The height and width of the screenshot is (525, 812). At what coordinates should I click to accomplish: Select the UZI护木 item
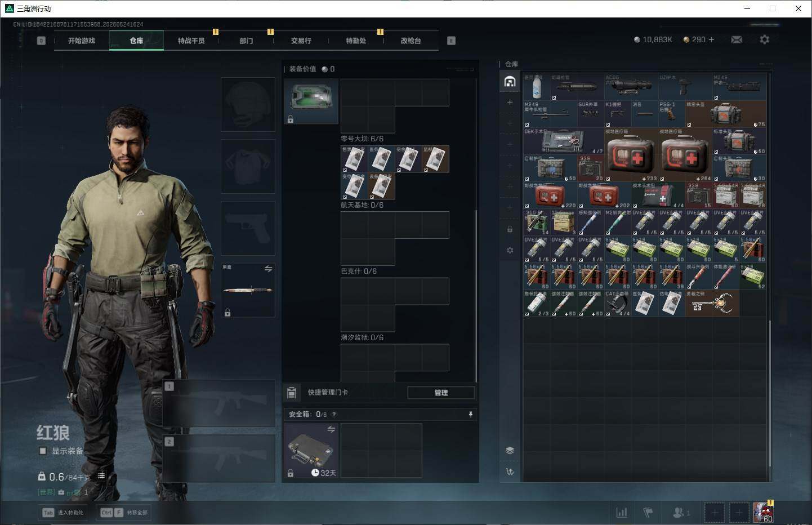pos(685,87)
